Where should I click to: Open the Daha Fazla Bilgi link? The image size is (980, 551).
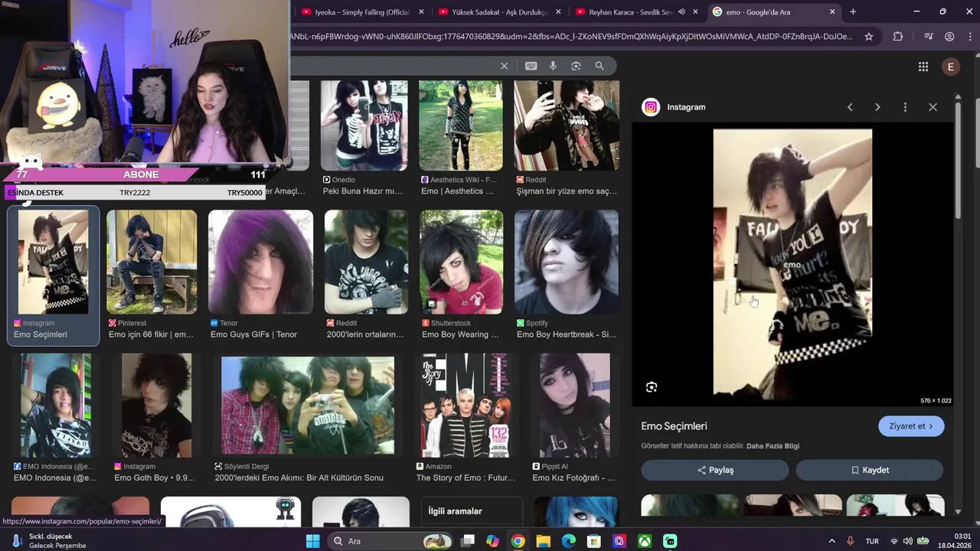773,445
